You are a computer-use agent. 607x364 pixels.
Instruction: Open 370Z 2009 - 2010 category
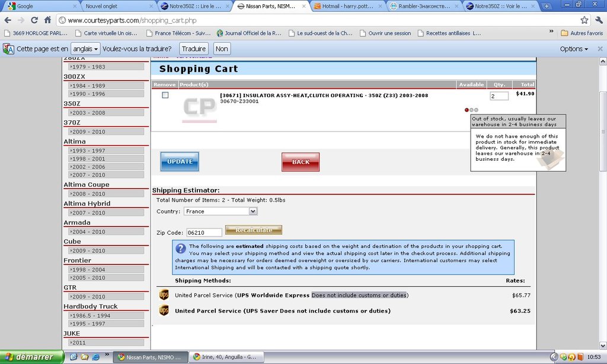106,132
